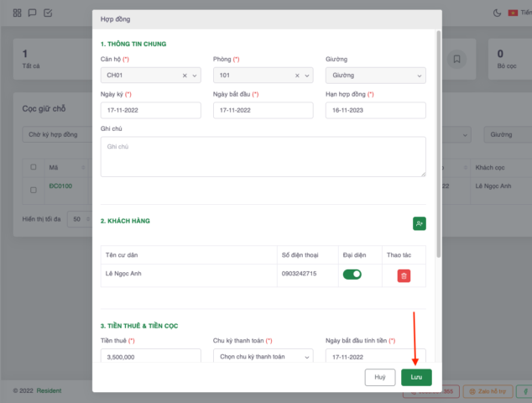Viewport: 532px width, 403px height.
Task: Open the Giường dropdown in the form
Action: click(375, 76)
